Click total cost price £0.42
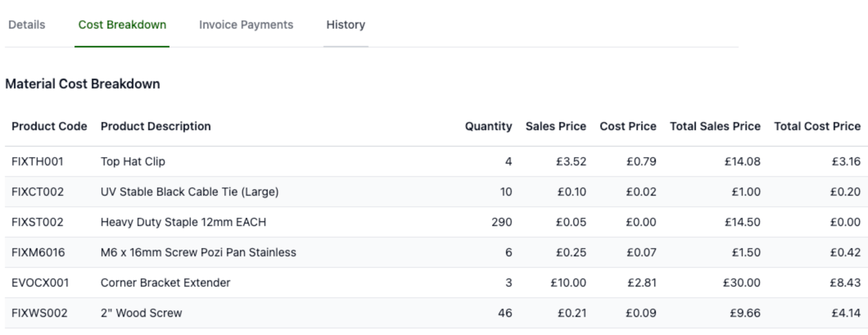Image resolution: width=868 pixels, height=335 pixels. click(x=845, y=252)
